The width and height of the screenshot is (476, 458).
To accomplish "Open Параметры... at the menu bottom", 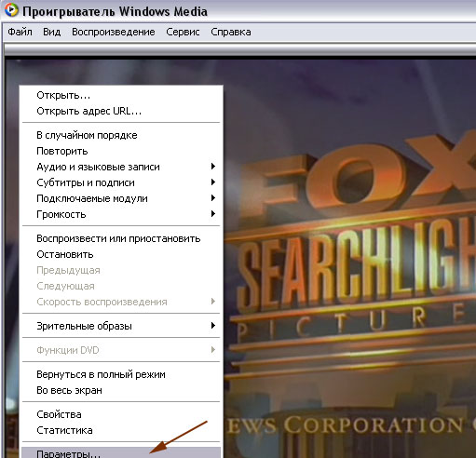I will point(121,452).
